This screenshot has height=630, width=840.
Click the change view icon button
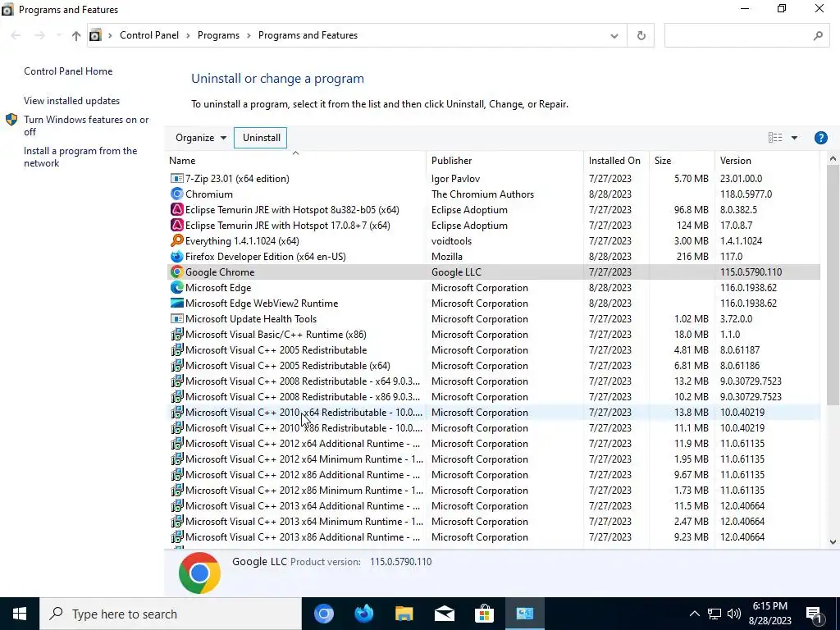pyautogui.click(x=775, y=138)
